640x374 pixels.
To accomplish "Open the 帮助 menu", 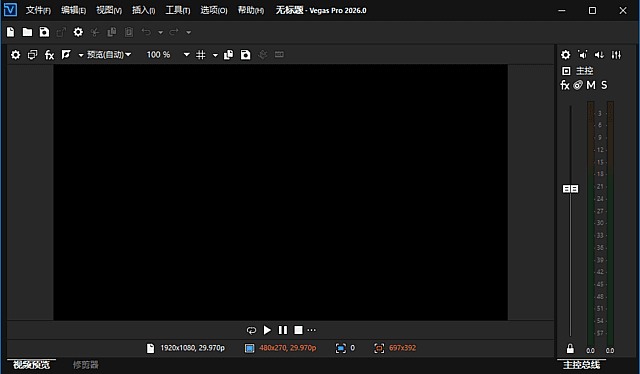I will tap(251, 10).
